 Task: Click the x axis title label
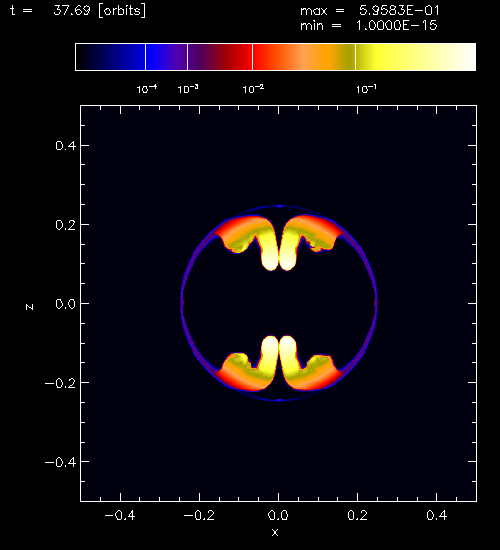(x=275, y=532)
